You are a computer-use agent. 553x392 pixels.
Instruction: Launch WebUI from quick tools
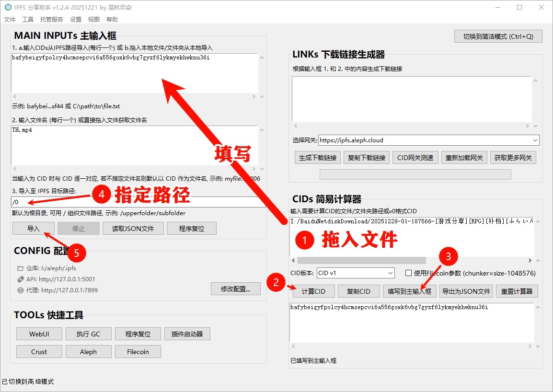(39, 334)
